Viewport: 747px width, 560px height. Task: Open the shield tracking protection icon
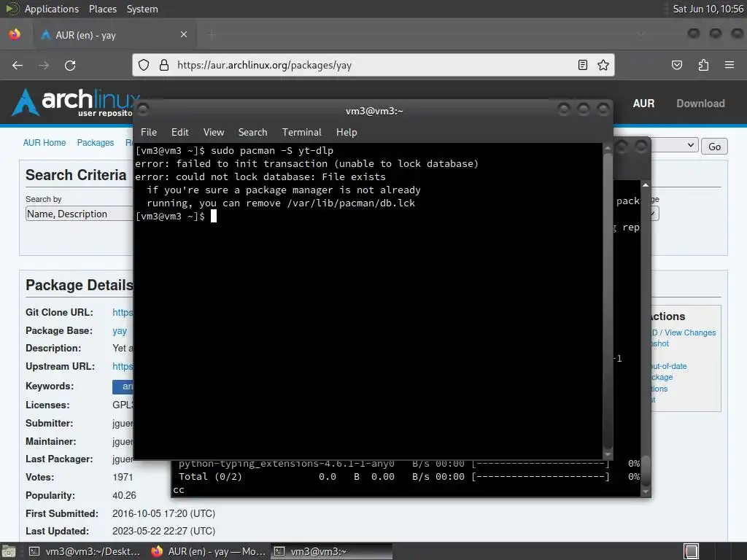click(x=144, y=65)
